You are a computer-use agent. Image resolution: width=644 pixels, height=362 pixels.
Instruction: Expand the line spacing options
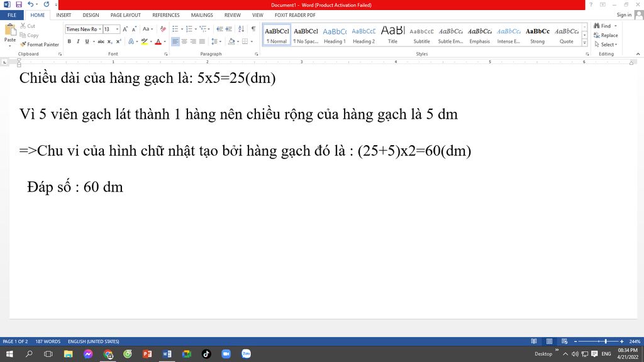[x=216, y=41]
